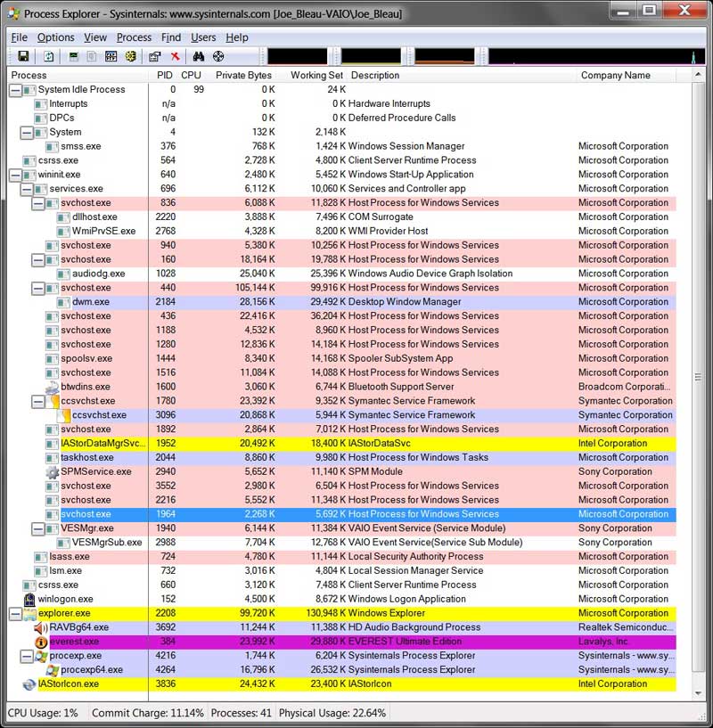
Task: Click the RAVBg64.exe speaker icon
Action: tap(41, 627)
